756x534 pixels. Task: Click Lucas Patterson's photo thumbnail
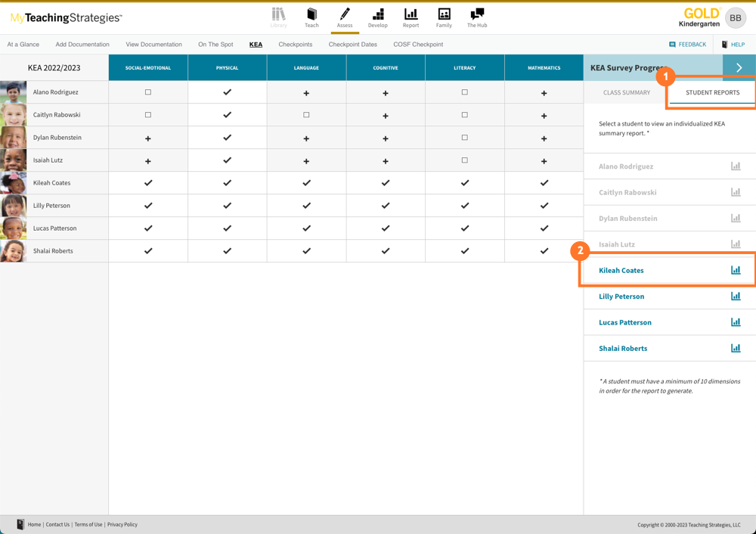click(14, 228)
